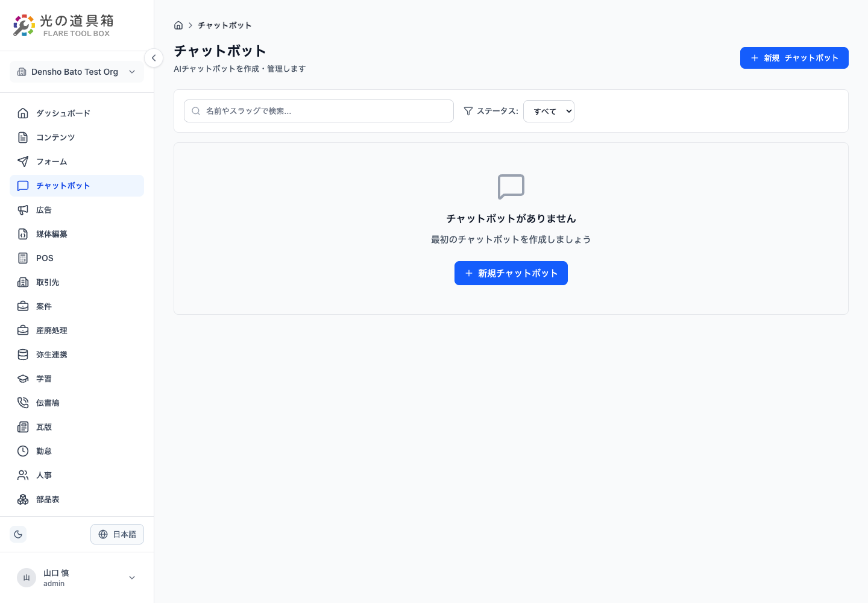This screenshot has height=603, width=868.
Task: Click the 部品表 boxes icon
Action: [x=23, y=499]
